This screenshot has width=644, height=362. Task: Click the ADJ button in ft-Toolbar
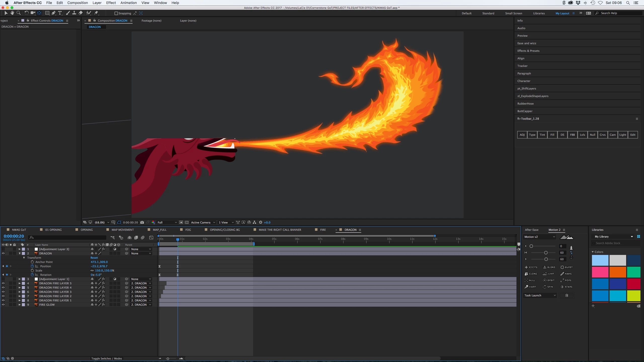point(522,135)
